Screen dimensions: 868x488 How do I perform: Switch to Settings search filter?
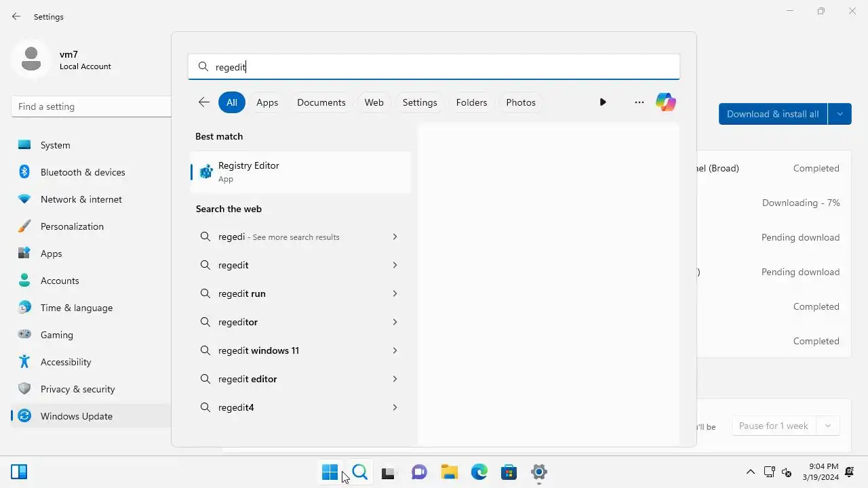tap(420, 102)
